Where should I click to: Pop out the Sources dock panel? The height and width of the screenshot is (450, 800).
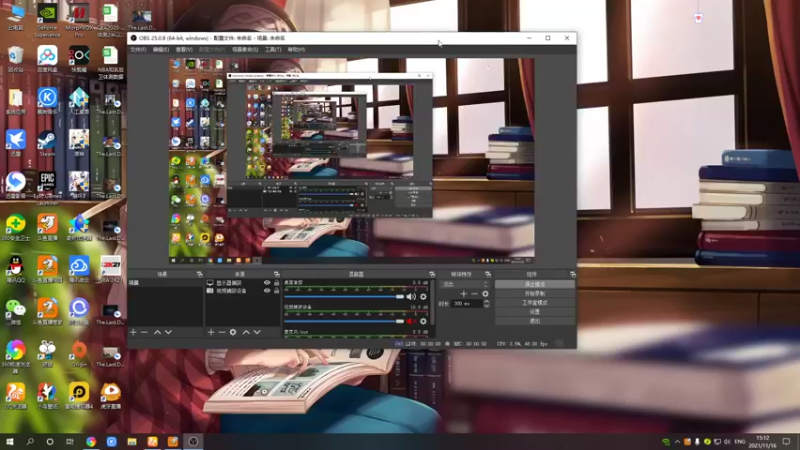(x=277, y=274)
